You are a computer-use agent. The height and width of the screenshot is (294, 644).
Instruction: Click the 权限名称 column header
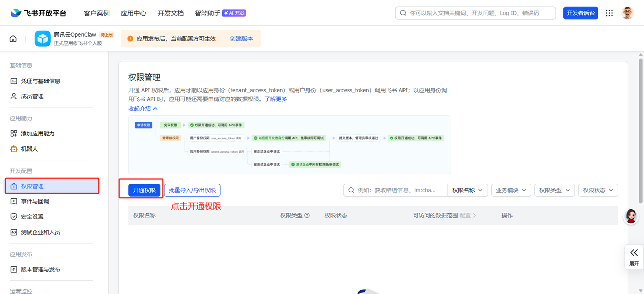(144, 215)
